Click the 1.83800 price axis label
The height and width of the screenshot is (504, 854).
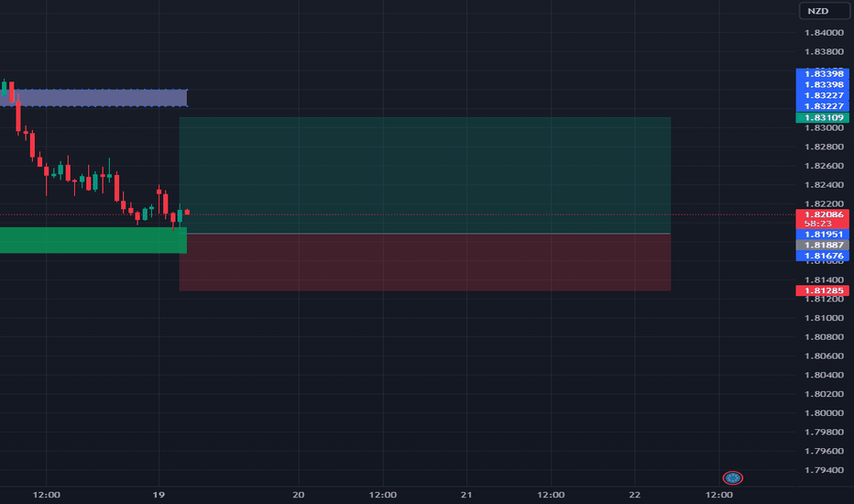click(824, 51)
